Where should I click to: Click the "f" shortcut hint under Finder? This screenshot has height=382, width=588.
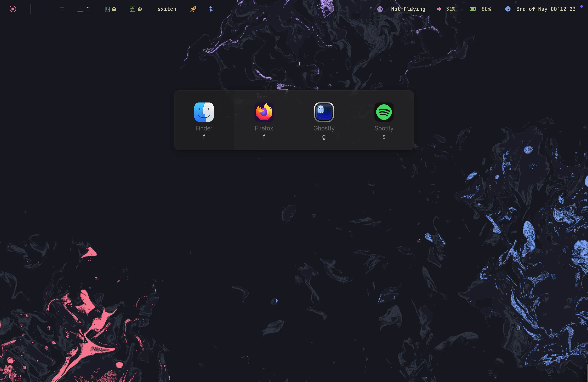pos(204,136)
